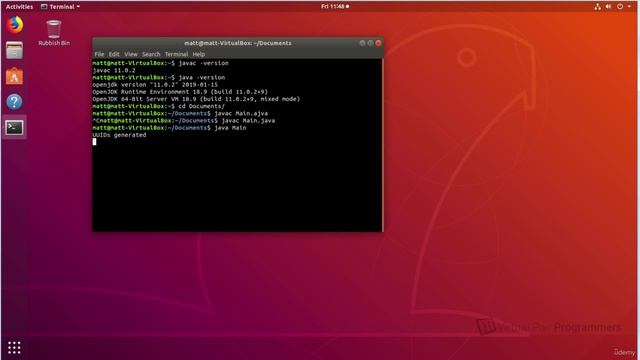640x360 pixels.
Task: Click the 'javac Main.java' command text
Action: [x=248, y=120]
